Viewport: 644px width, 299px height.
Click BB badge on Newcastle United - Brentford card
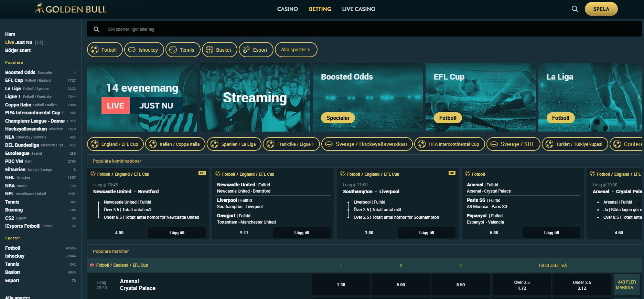coord(202,173)
